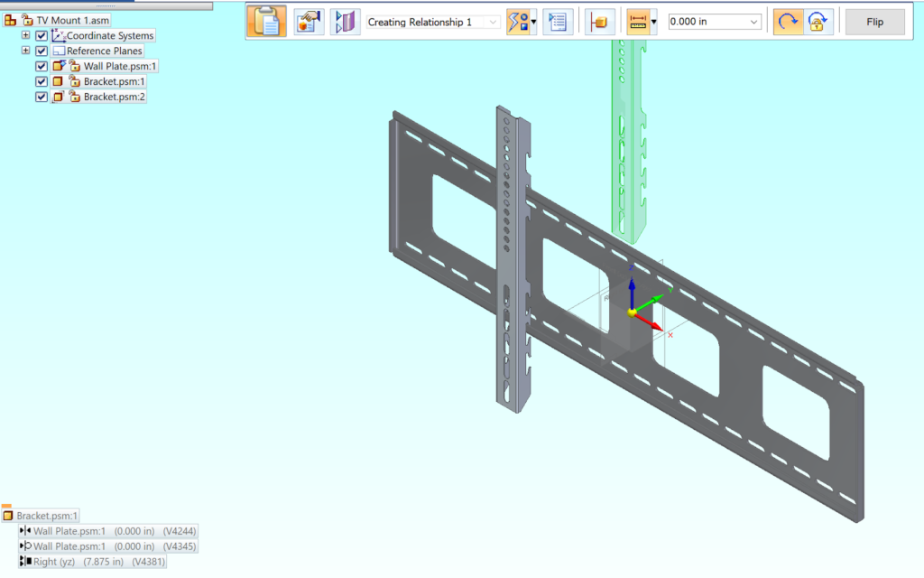Uncheck visibility of Wall Plate.psm:1

tap(42, 66)
